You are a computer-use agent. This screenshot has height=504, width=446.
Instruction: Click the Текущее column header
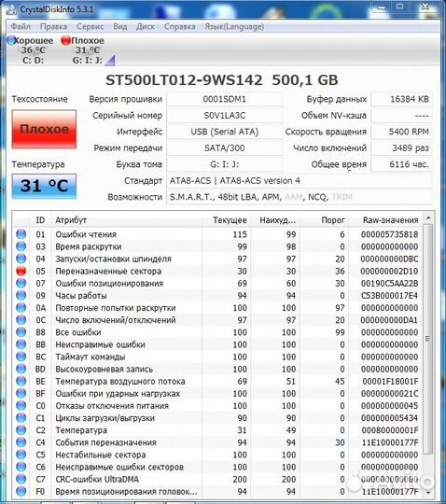pos(226,220)
